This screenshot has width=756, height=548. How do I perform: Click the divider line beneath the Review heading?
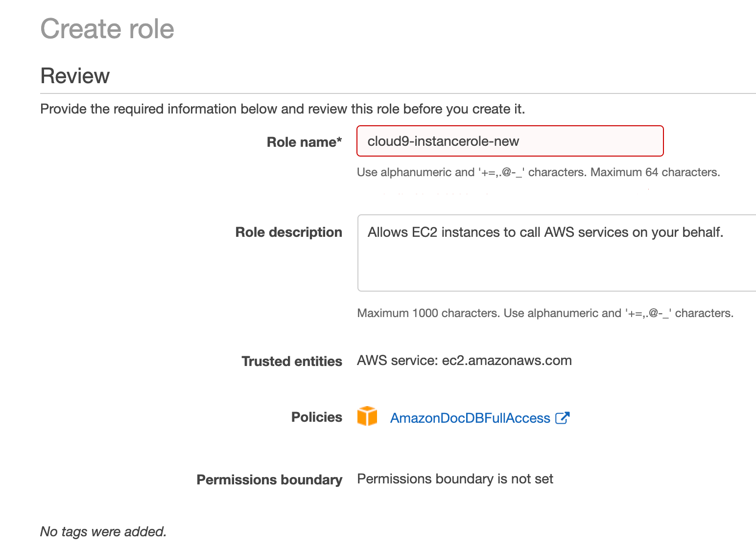tap(398, 93)
